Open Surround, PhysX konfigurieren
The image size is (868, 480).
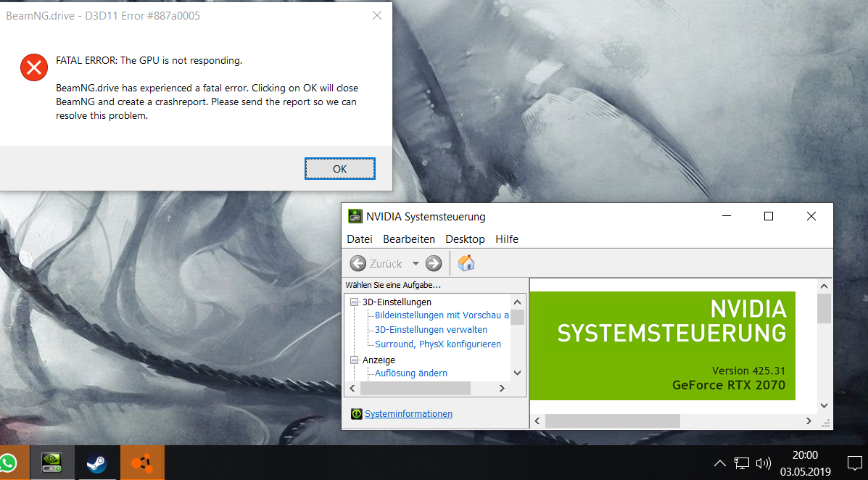coord(438,344)
